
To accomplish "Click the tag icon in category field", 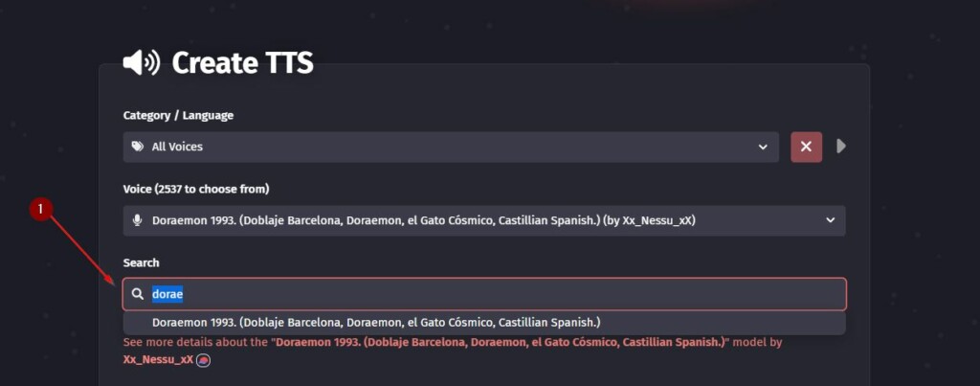I will (x=137, y=147).
